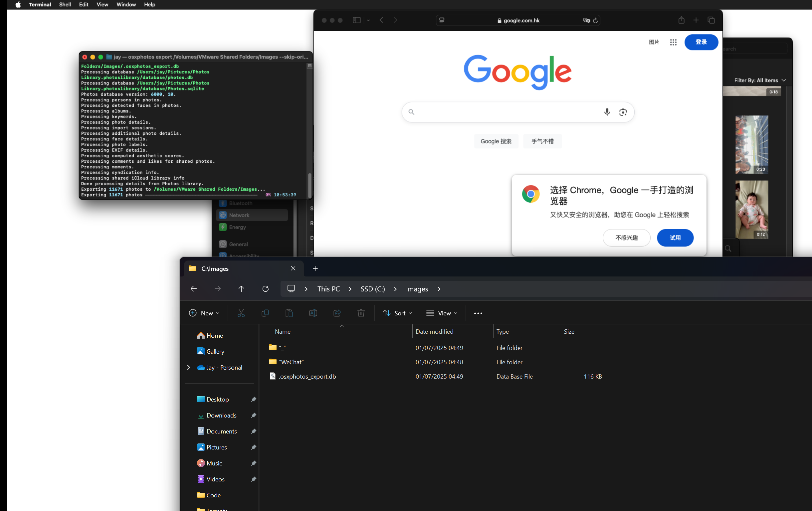This screenshot has width=812, height=511.
Task: Add a new Explorer tab
Action: [315, 269]
